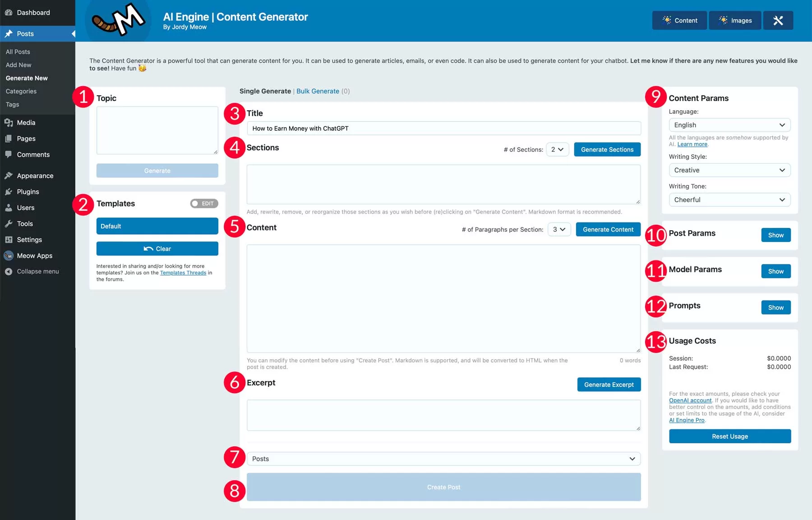Image resolution: width=812 pixels, height=520 pixels.
Task: Click the Collapse menu arrow icon
Action: click(x=9, y=271)
